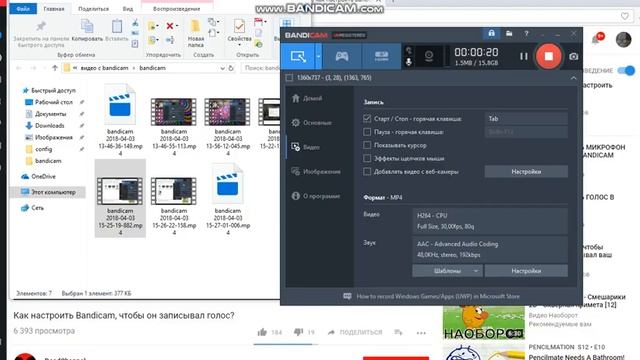The image size is (640, 360).
Task: Collapse the Bandicam settings panel chevron
Action: pyautogui.click(x=573, y=78)
